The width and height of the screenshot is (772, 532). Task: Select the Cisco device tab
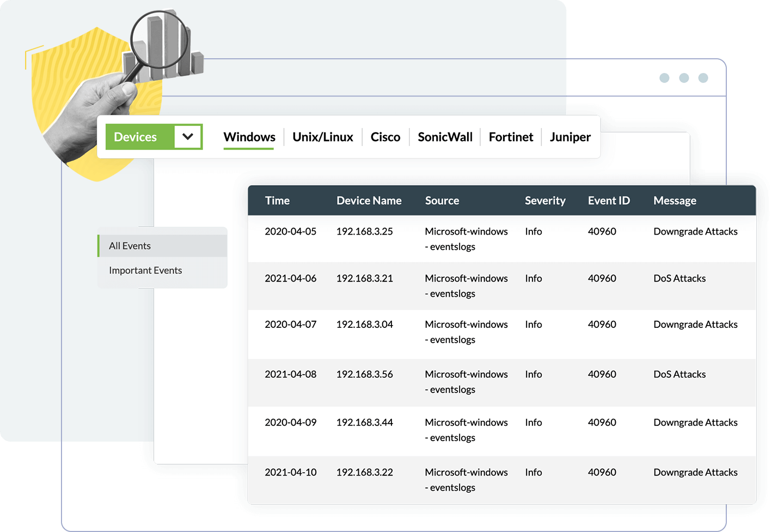(x=385, y=137)
